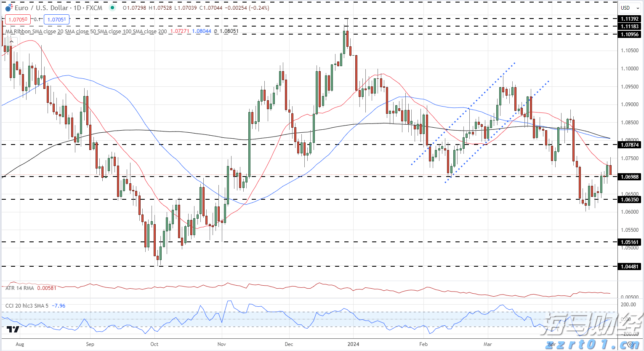Viewport: 644px width, 351px height.
Task: Select the ATR 14 RMA indicator legend
Action: pos(20,288)
